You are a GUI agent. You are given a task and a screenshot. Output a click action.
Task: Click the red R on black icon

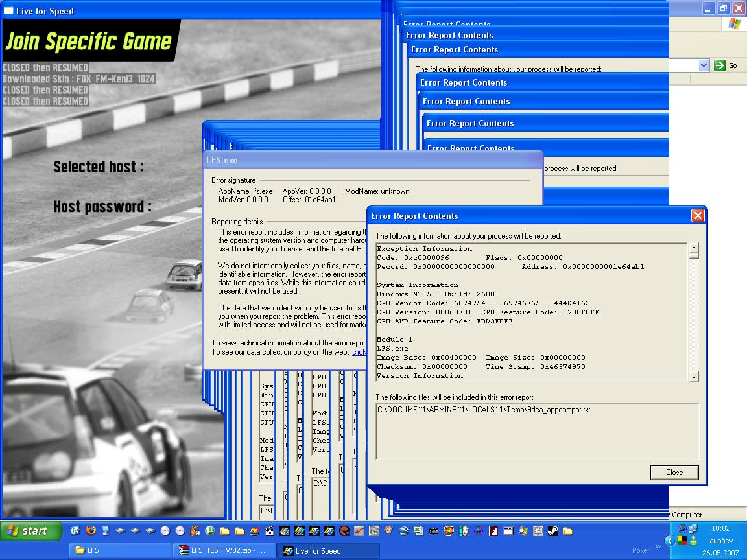pyautogui.click(x=344, y=530)
